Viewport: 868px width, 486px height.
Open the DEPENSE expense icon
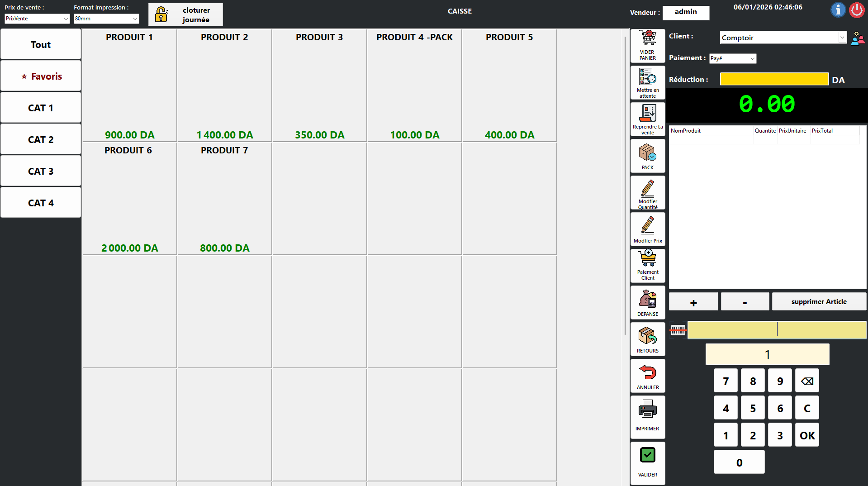coord(647,302)
